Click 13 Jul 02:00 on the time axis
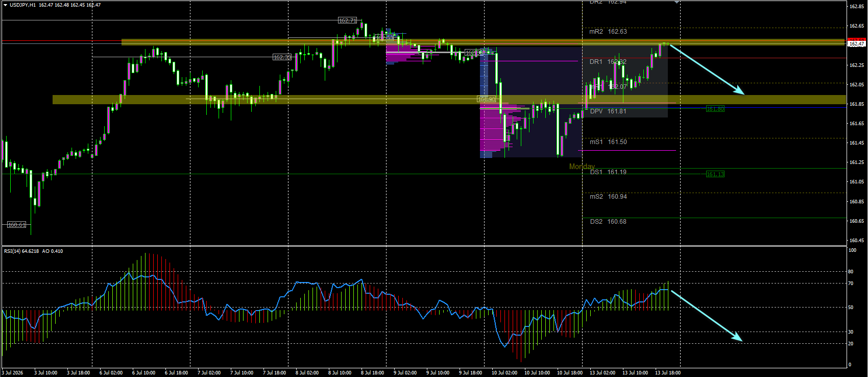The image size is (868, 377). [602, 373]
